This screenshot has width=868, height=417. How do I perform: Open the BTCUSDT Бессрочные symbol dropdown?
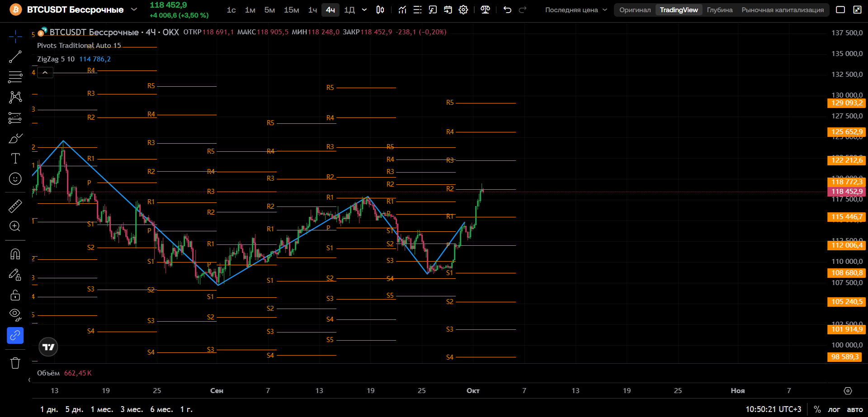(x=134, y=9)
